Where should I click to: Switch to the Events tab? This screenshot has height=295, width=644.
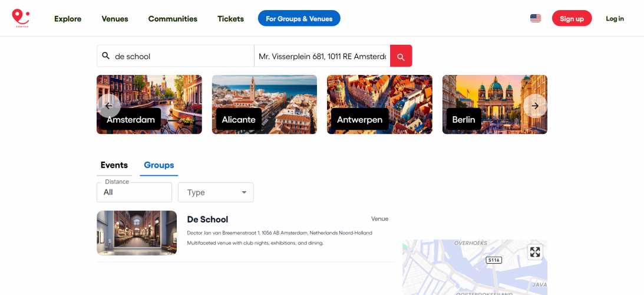[114, 165]
